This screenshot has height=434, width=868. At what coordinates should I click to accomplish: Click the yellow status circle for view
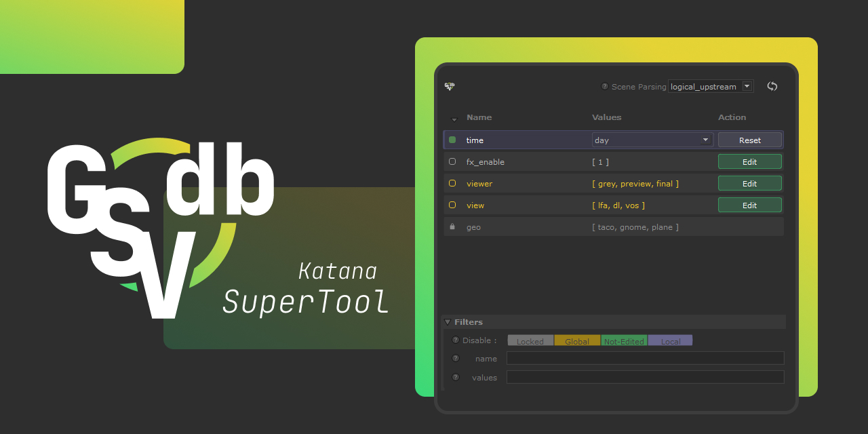pos(452,205)
